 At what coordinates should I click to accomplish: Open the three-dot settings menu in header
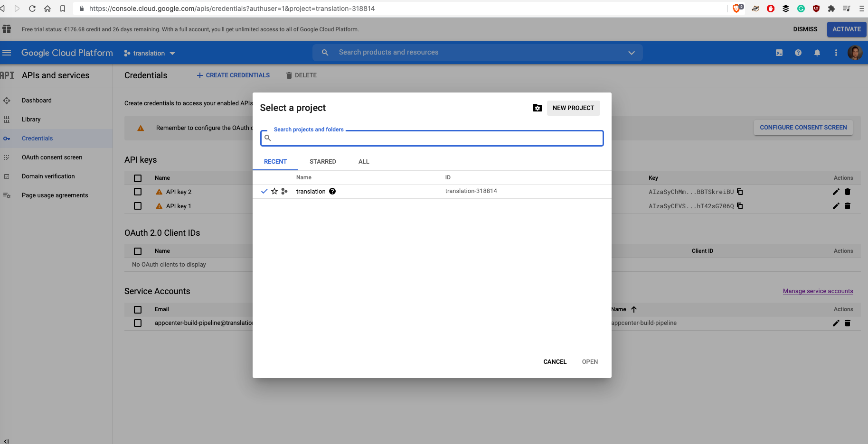click(x=836, y=53)
